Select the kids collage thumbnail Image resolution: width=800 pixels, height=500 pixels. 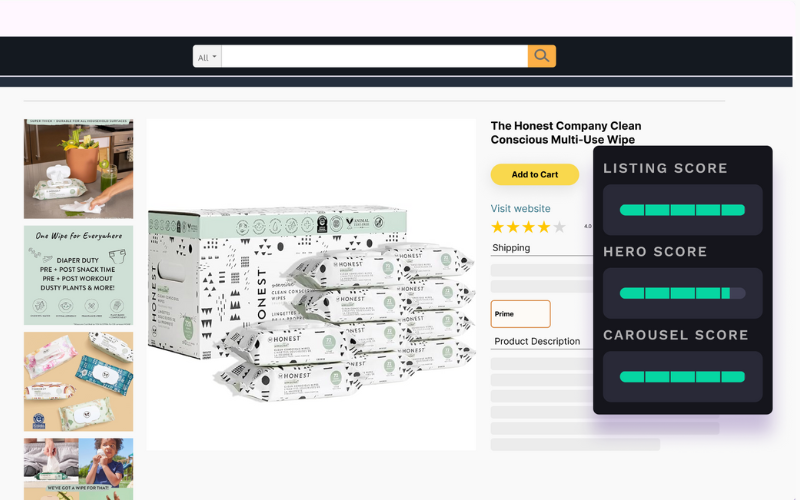[79, 469]
